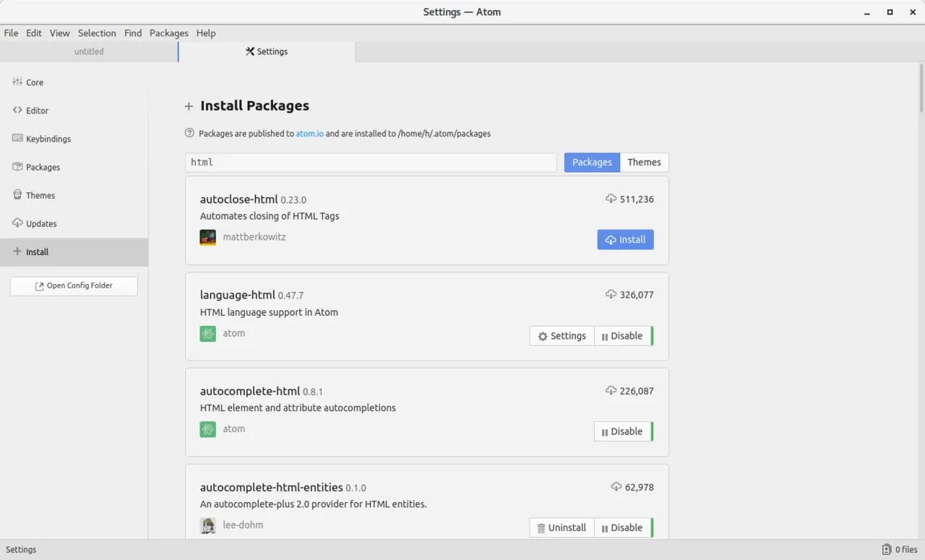Select the Install section in sidebar

[74, 251]
